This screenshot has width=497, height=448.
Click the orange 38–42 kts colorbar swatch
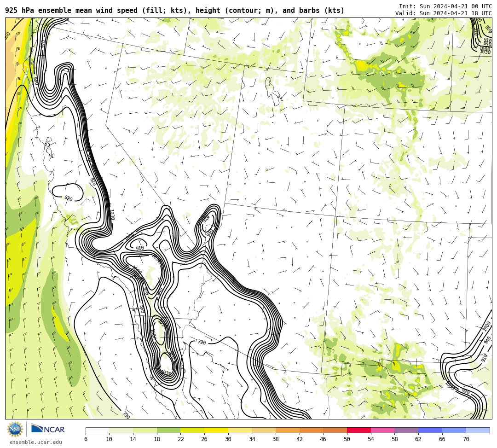coord(288,430)
